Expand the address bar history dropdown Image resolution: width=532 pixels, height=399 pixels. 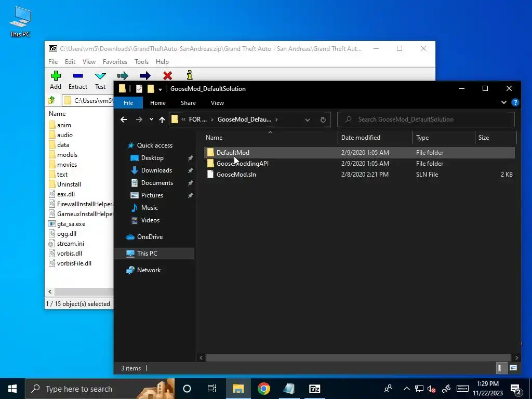pos(308,119)
